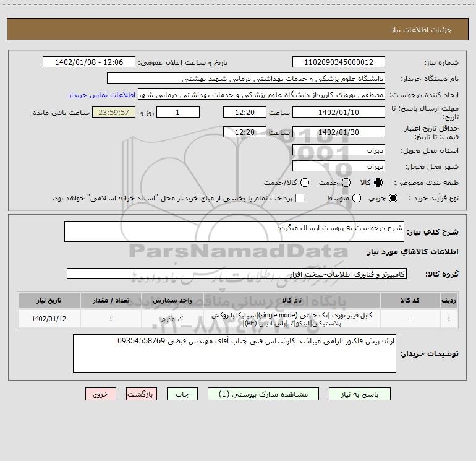Select the کالا/خدمت radio button
The height and width of the screenshot is (461, 476).
pos(305,183)
